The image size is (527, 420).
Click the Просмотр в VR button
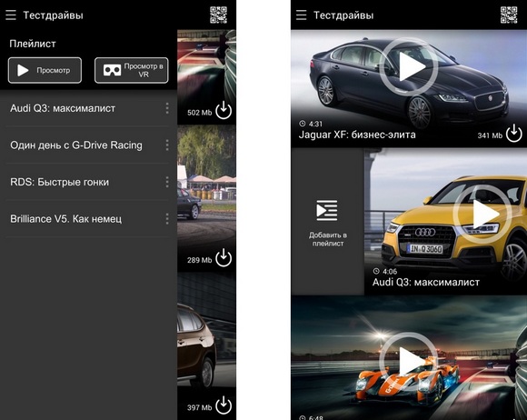tap(132, 70)
